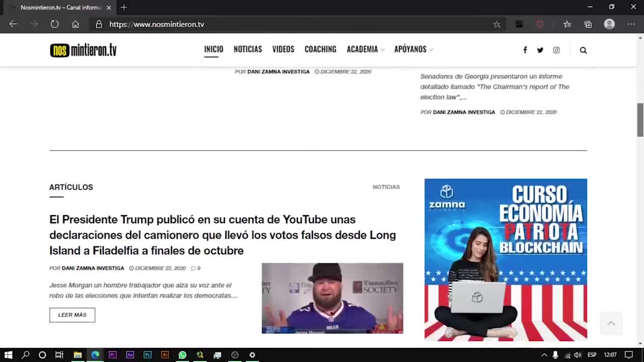Open the browser profile avatar
The image size is (644, 362).
tap(609, 24)
